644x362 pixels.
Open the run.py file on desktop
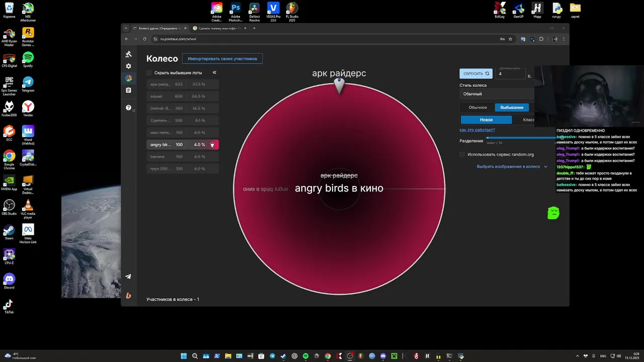[x=556, y=10]
